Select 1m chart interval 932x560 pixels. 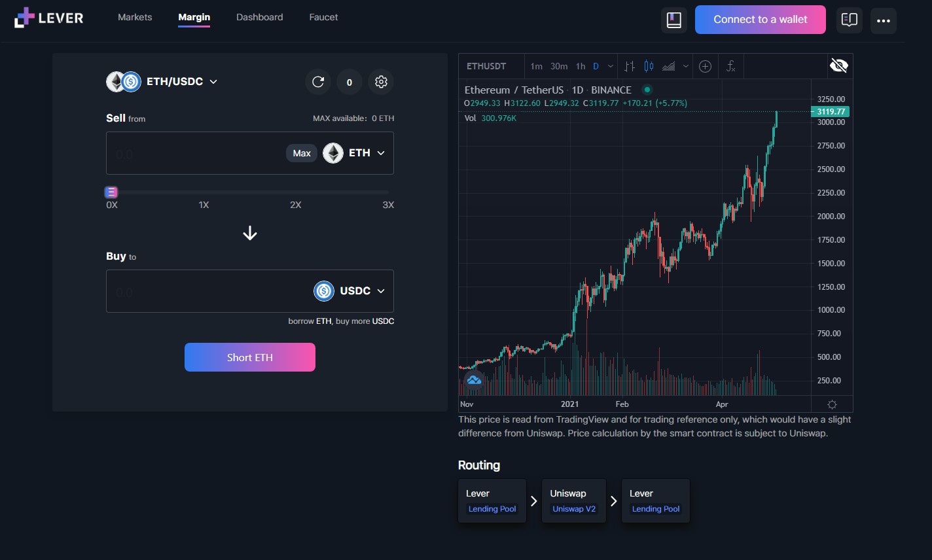pos(536,66)
